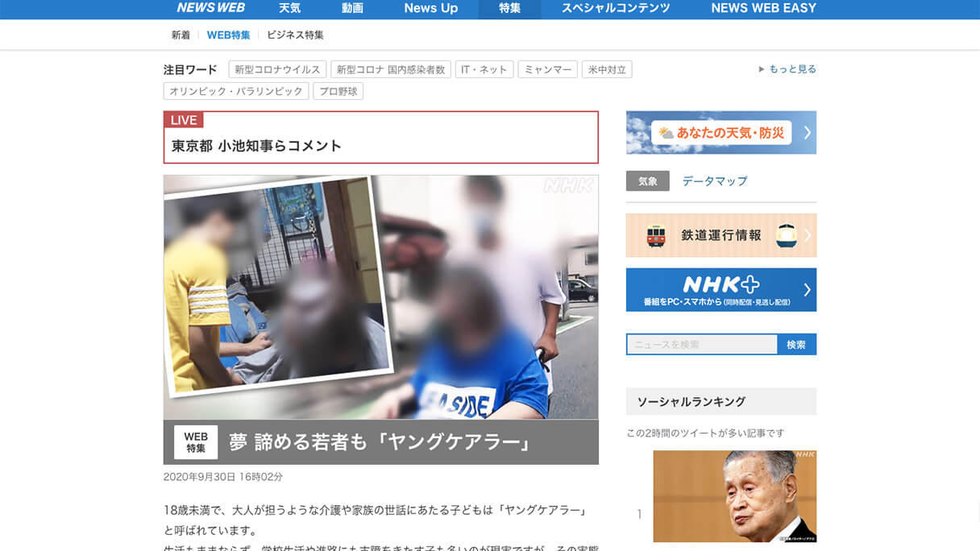Click the chevron on the weather banner
The width and height of the screenshot is (980, 551).
pyautogui.click(x=807, y=133)
